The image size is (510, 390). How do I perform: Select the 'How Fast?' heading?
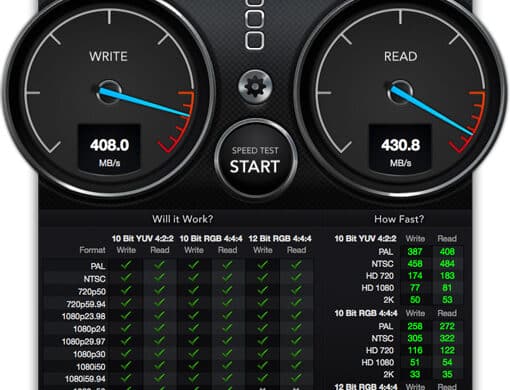pos(399,219)
